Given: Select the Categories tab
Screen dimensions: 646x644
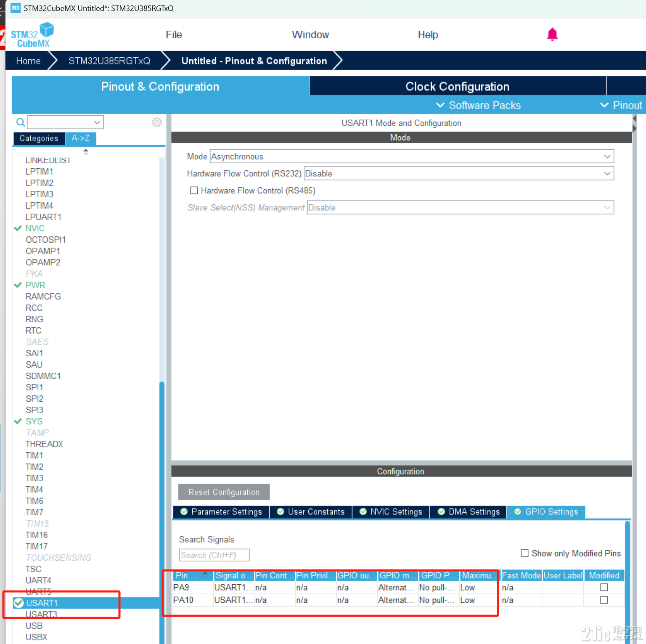Looking at the screenshot, I should click(39, 138).
